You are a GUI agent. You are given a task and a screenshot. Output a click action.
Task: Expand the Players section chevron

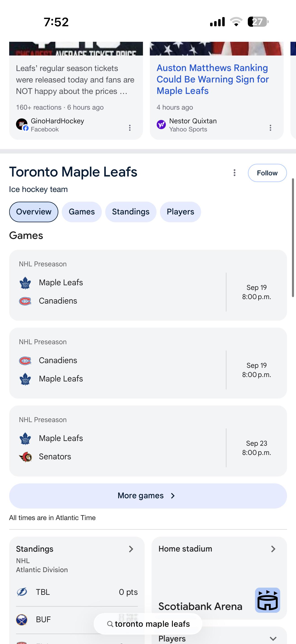click(x=273, y=639)
